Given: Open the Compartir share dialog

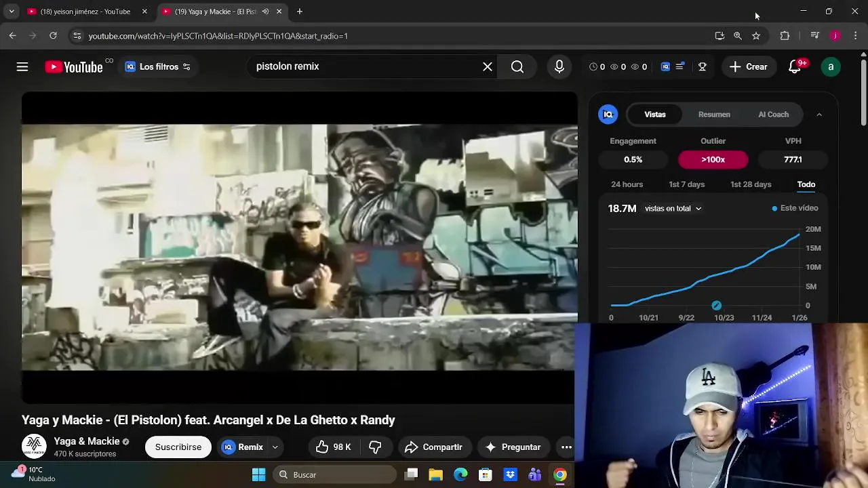Looking at the screenshot, I should click(x=433, y=447).
